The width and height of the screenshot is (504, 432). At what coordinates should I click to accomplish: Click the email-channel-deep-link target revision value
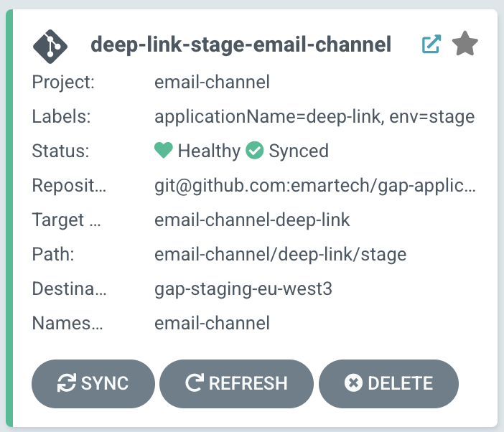coord(252,220)
